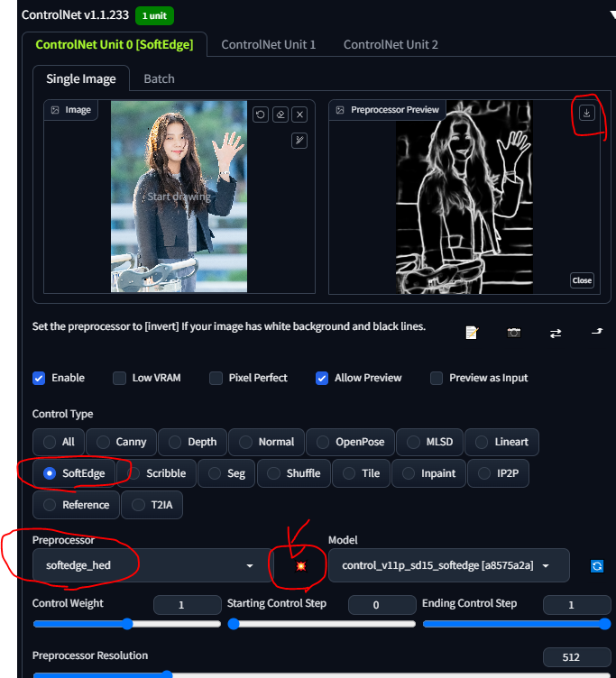The image size is (616, 678).
Task: Select the Single Image tab
Action: [x=81, y=78]
